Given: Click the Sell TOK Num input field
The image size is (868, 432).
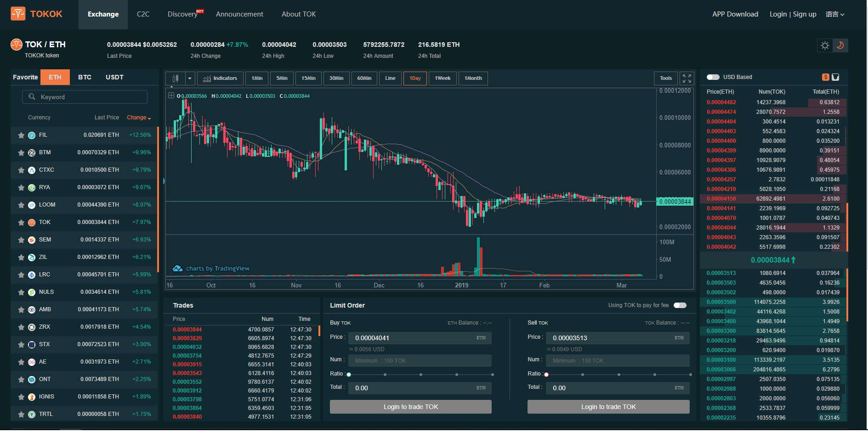Looking at the screenshot, I should pos(618,361).
